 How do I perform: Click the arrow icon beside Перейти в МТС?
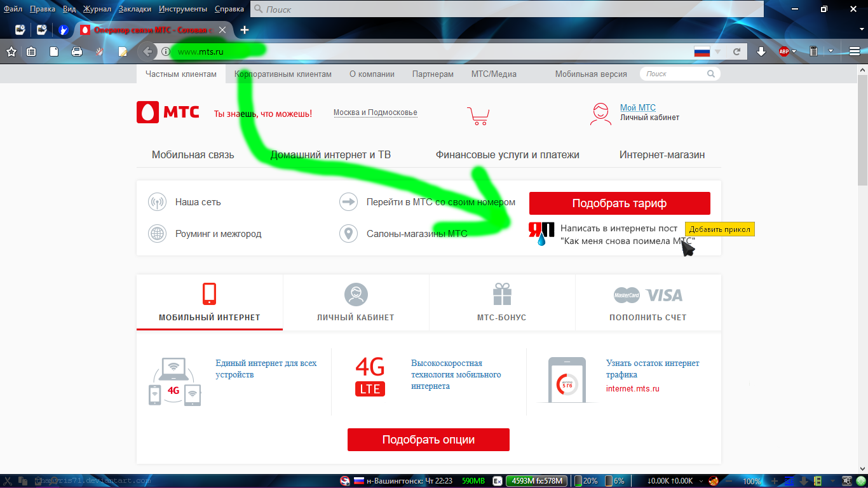(348, 202)
